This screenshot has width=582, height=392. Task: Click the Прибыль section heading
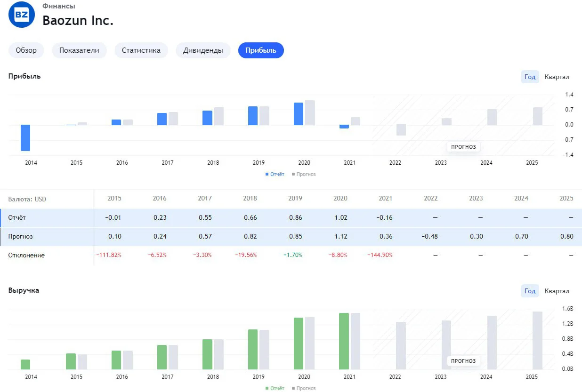tap(24, 76)
